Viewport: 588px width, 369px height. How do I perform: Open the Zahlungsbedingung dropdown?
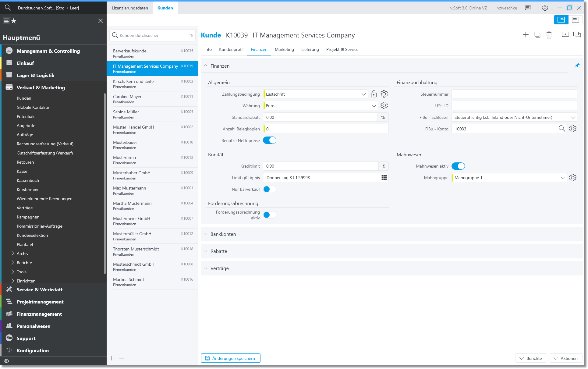(x=363, y=94)
